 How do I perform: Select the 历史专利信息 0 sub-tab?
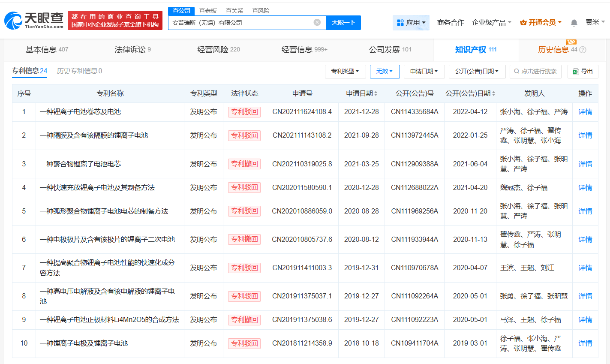coord(80,71)
